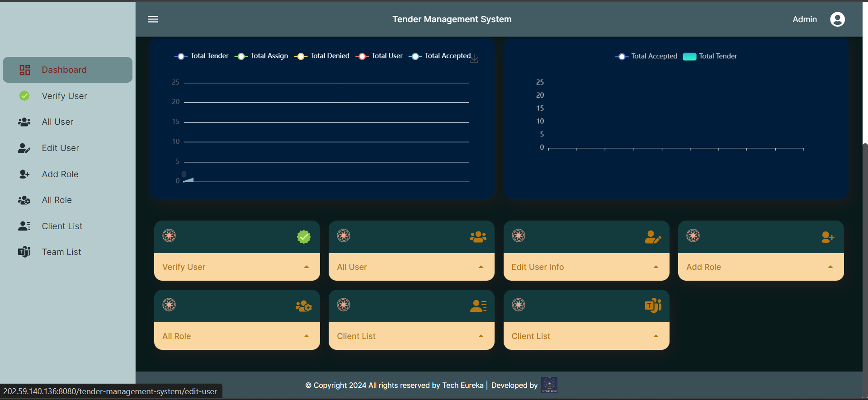Image resolution: width=868 pixels, height=400 pixels.
Task: Click the Admin profile avatar icon
Action: click(x=837, y=19)
